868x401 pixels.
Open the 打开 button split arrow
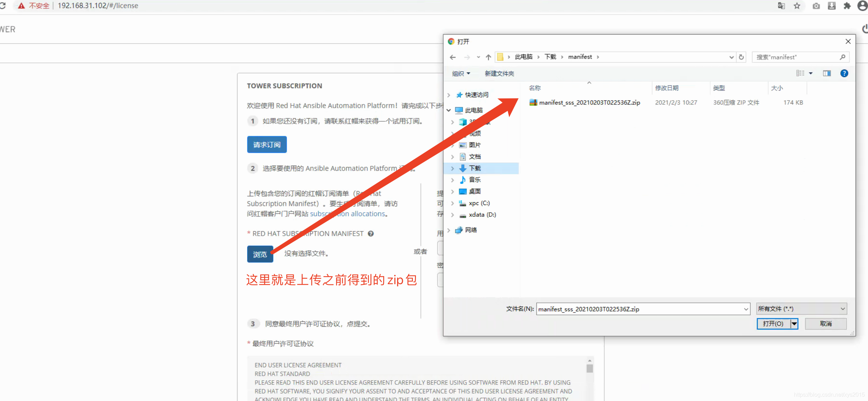tap(794, 324)
